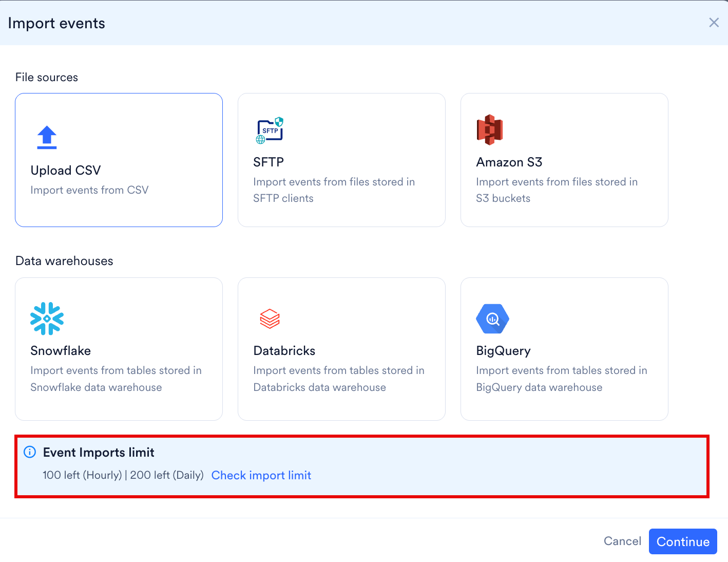Image resolution: width=728 pixels, height=562 pixels.
Task: Close the Import events dialog
Action: point(714,23)
